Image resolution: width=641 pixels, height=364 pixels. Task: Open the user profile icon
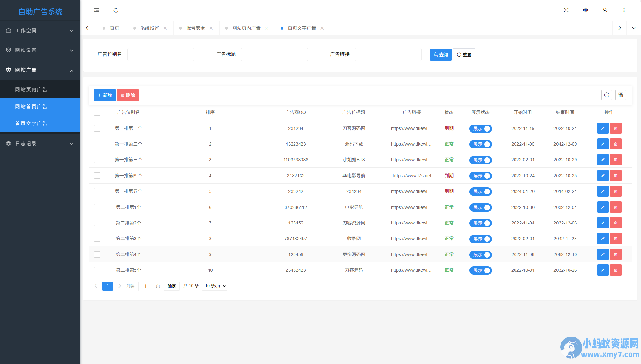tap(605, 10)
